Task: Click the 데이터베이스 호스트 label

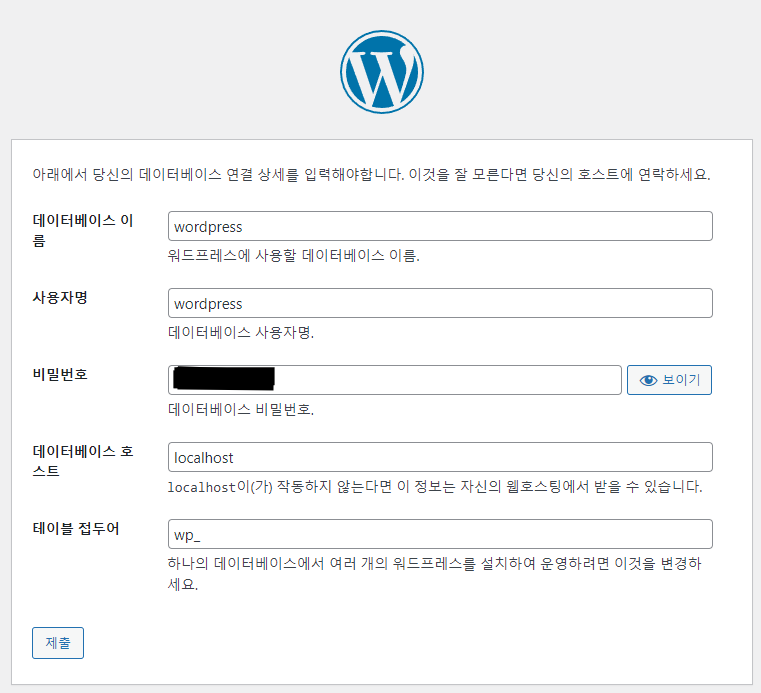Action: click(x=83, y=461)
